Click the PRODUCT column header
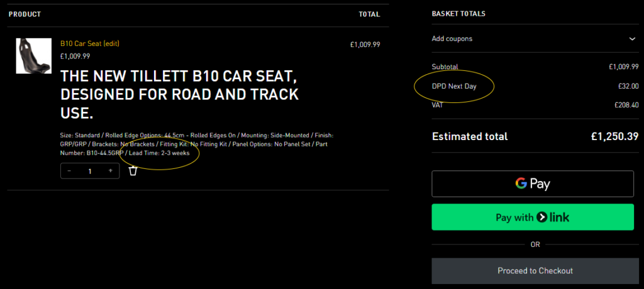This screenshot has width=644, height=289. tap(25, 14)
